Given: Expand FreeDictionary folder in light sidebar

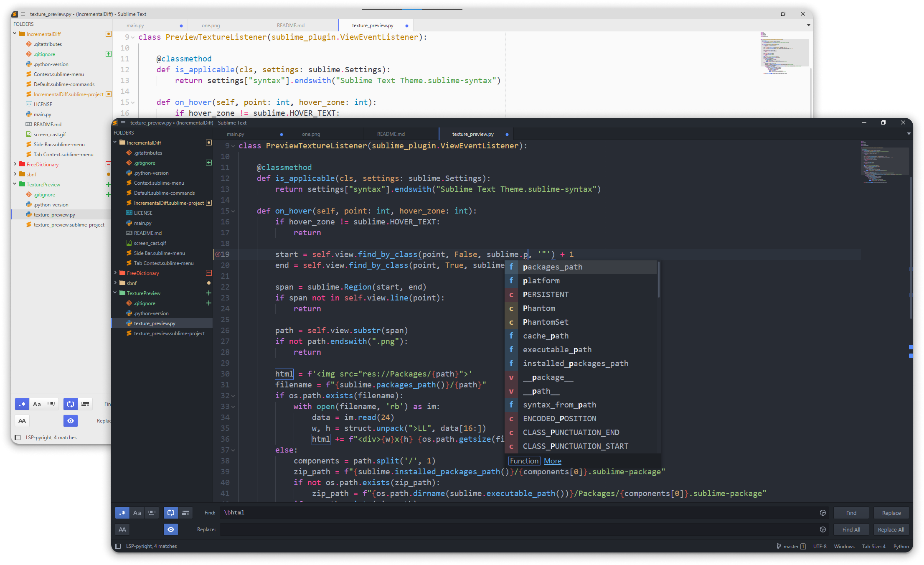Looking at the screenshot, I should click(x=15, y=164).
